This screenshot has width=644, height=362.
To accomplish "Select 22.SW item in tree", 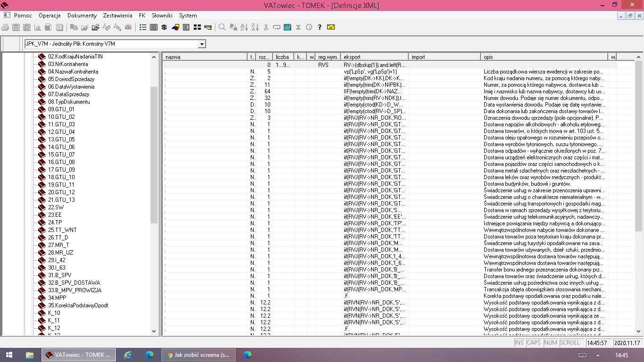I will 56,207.
